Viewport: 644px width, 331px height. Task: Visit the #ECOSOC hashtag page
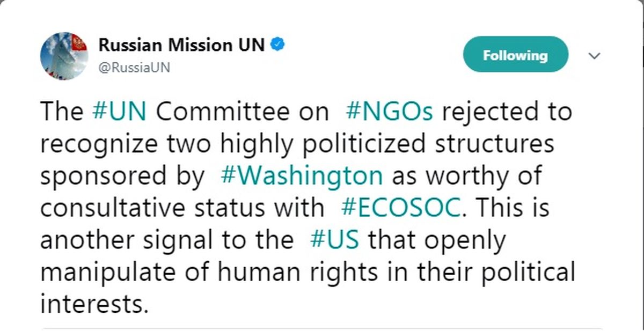(400, 208)
